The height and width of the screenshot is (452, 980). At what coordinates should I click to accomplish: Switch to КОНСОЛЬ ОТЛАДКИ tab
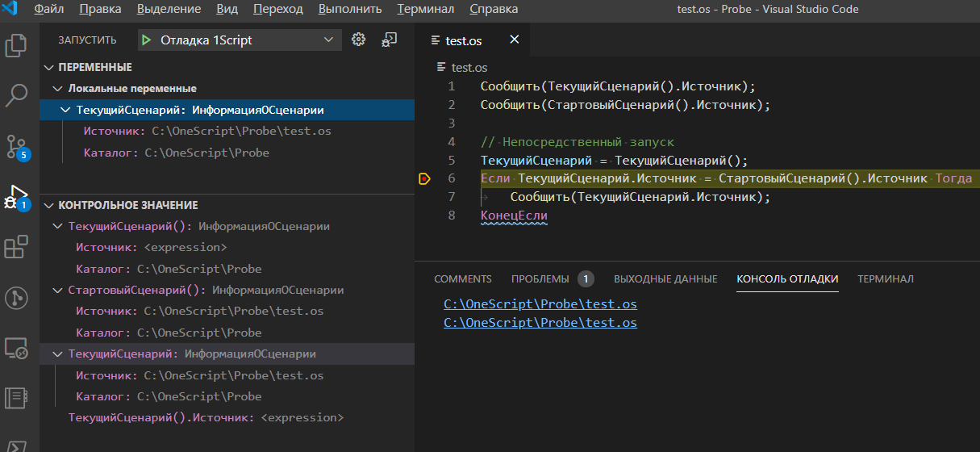pos(787,279)
